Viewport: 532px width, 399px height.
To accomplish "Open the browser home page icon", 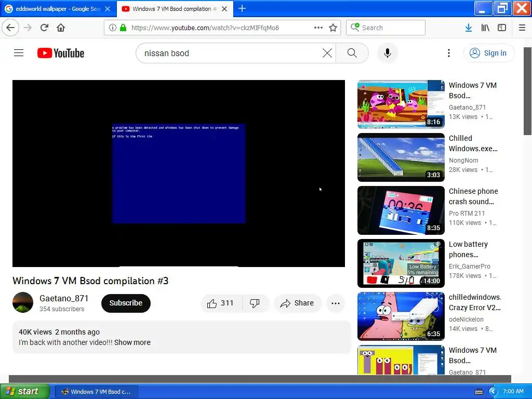I will 61,28.
